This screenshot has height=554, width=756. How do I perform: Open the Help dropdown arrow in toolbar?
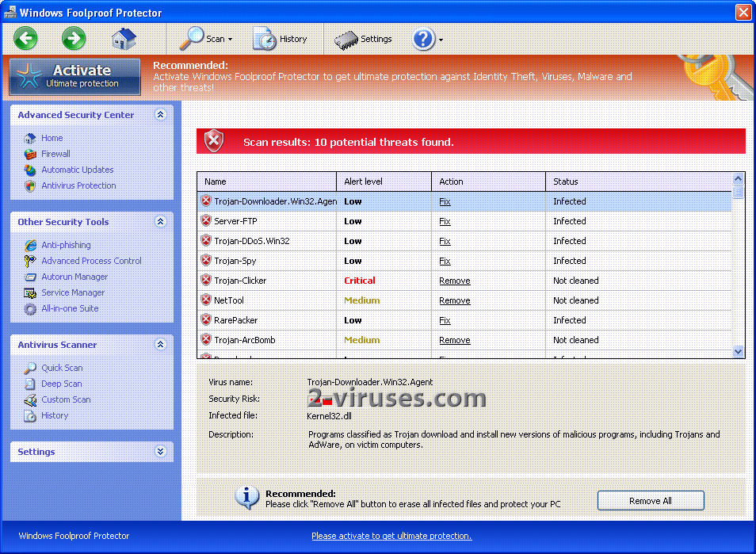[441, 40]
